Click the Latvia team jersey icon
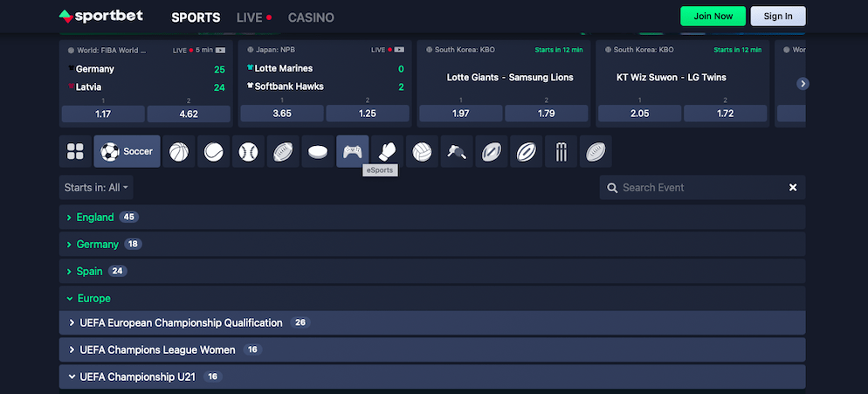Viewport: 868px width, 394px height. [x=71, y=86]
